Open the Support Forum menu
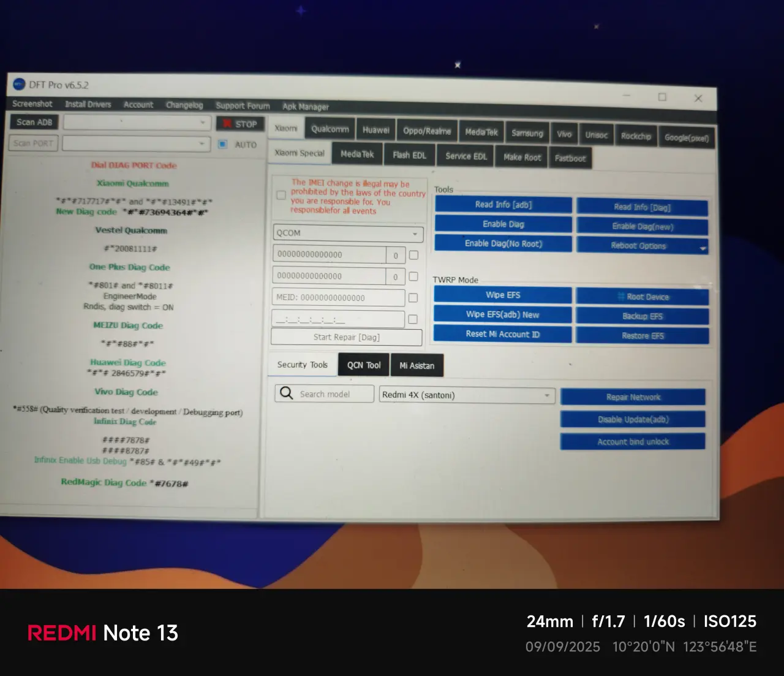This screenshot has width=784, height=676. click(243, 105)
